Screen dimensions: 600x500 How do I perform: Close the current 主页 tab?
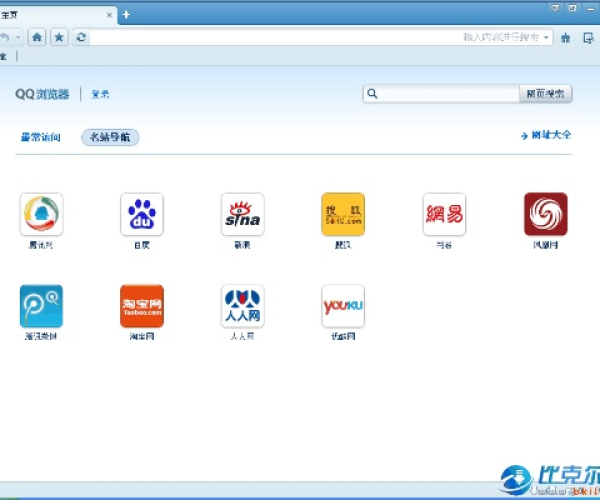[x=109, y=15]
